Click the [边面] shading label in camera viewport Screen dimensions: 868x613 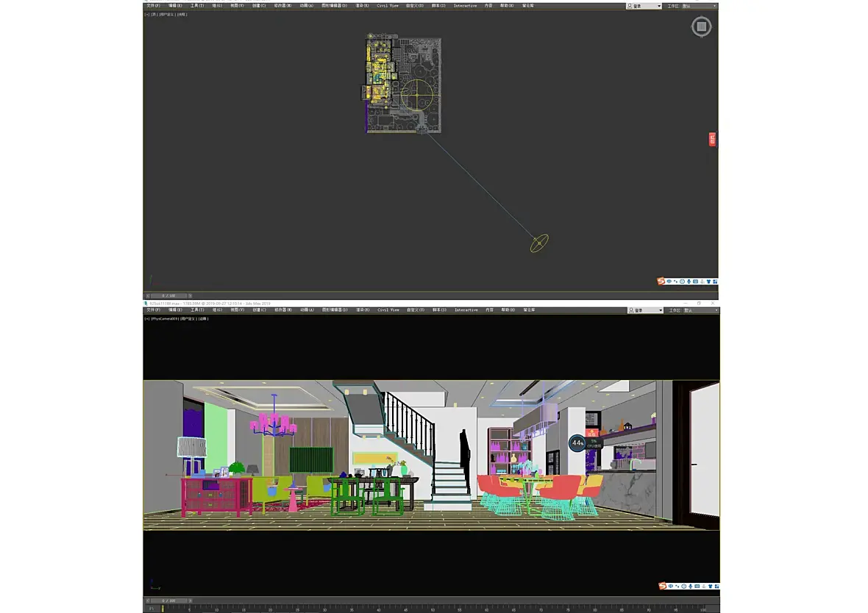pyautogui.click(x=203, y=319)
